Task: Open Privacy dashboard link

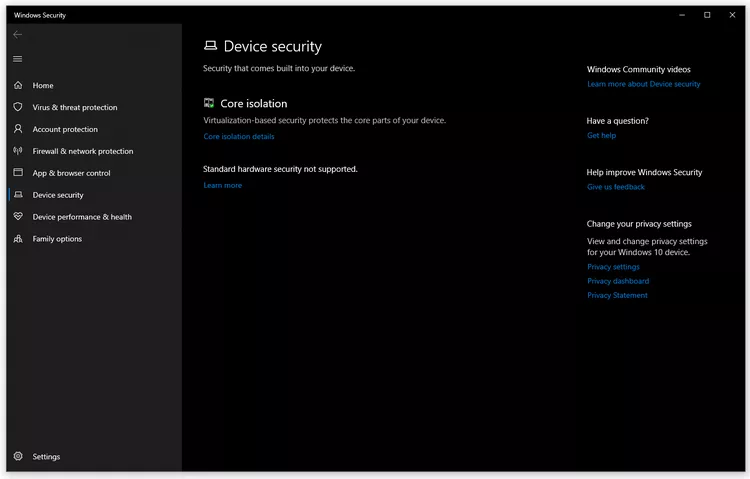Action: coord(618,281)
